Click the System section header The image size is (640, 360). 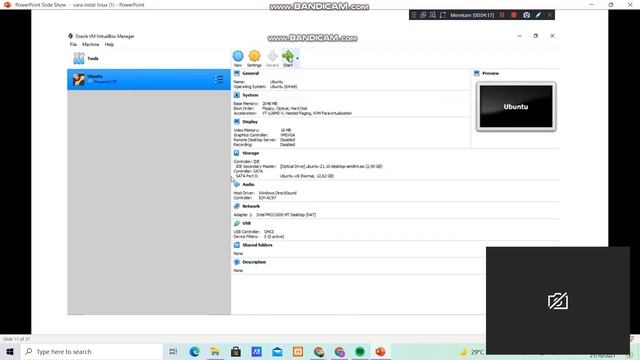[250, 95]
